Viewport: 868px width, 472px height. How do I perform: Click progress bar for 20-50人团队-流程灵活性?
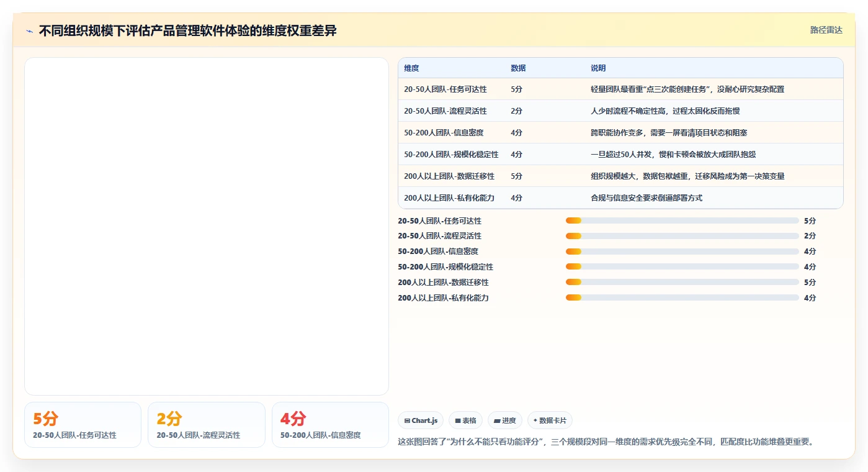682,236
